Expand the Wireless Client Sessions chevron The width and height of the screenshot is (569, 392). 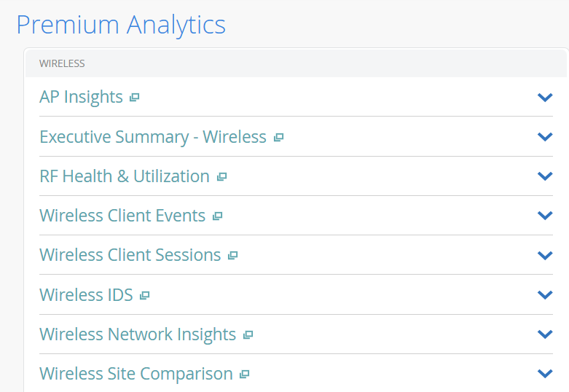(544, 255)
